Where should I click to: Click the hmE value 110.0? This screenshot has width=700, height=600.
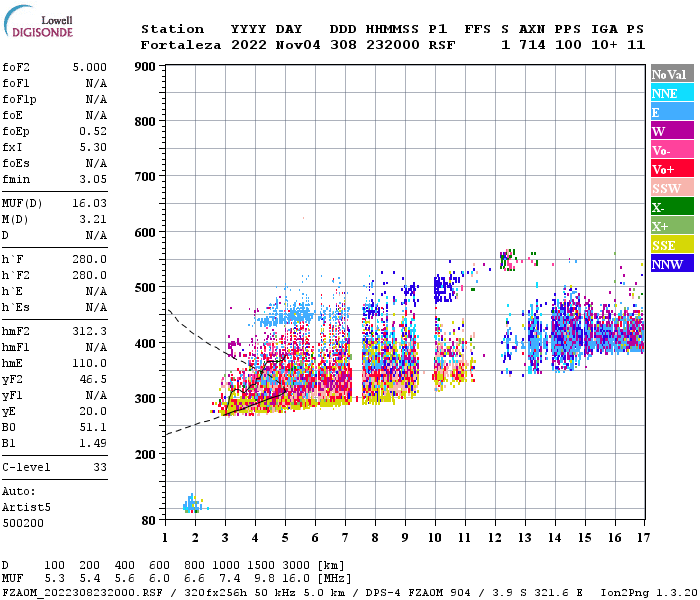[x=90, y=363]
